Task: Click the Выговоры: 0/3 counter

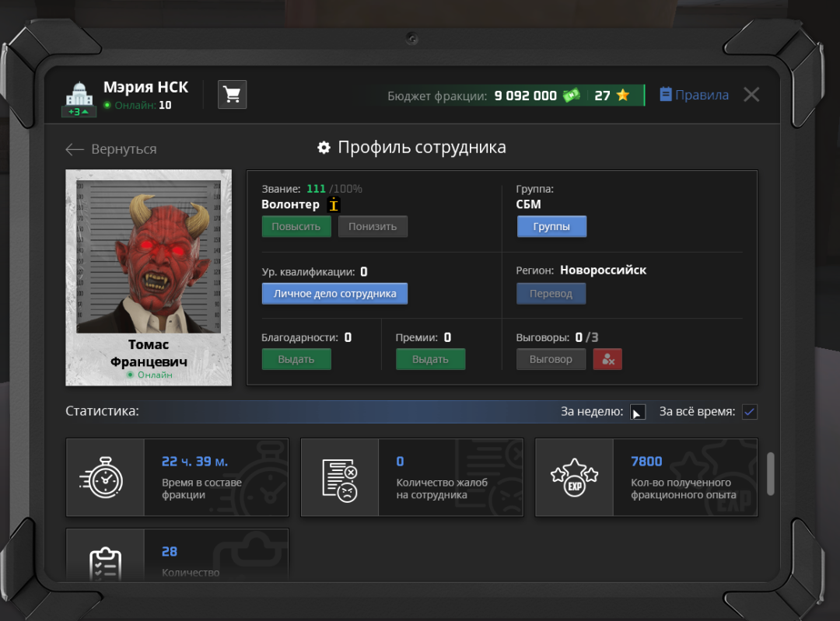Action: 557,337
